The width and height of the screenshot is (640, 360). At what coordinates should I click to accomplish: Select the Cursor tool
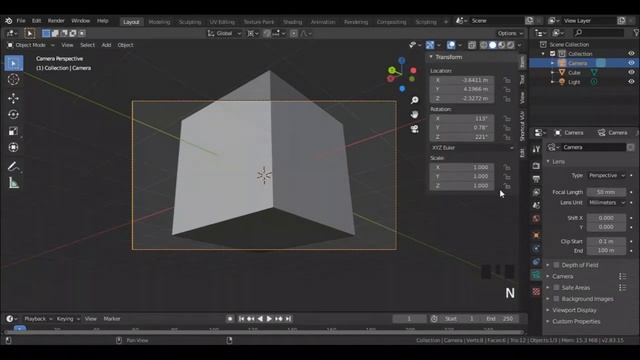(13, 79)
